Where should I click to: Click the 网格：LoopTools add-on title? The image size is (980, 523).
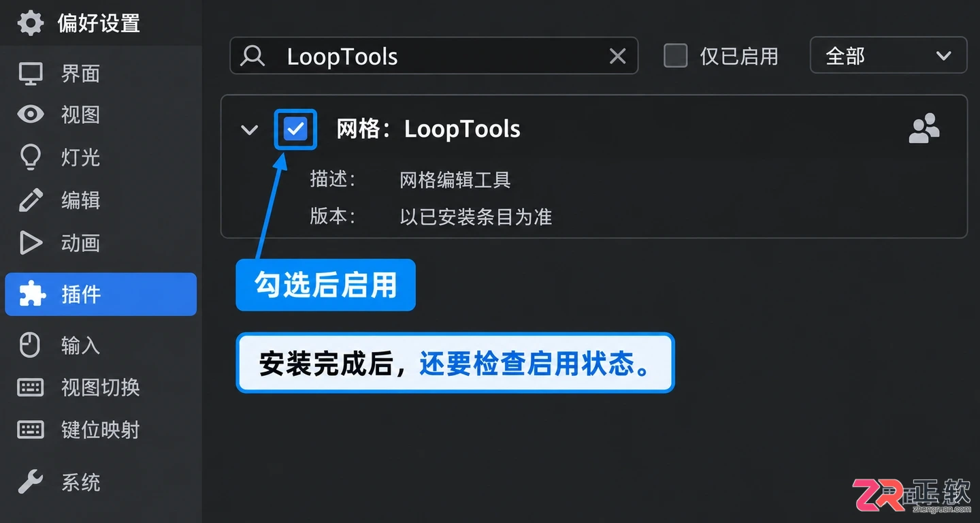[429, 129]
